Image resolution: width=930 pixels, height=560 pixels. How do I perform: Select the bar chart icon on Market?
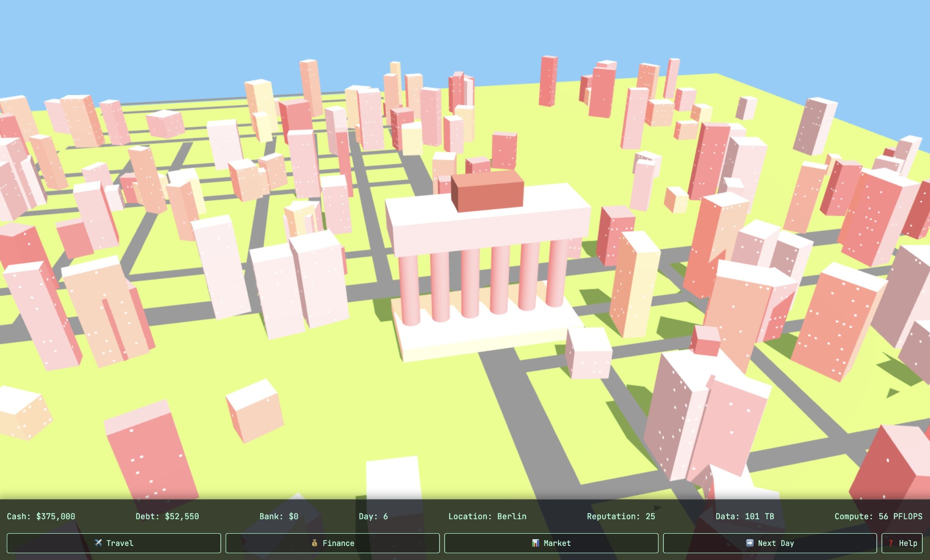pos(536,543)
